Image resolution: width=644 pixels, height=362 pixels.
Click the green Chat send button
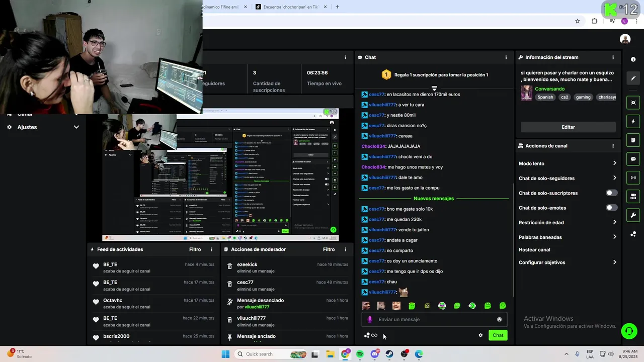498,335
